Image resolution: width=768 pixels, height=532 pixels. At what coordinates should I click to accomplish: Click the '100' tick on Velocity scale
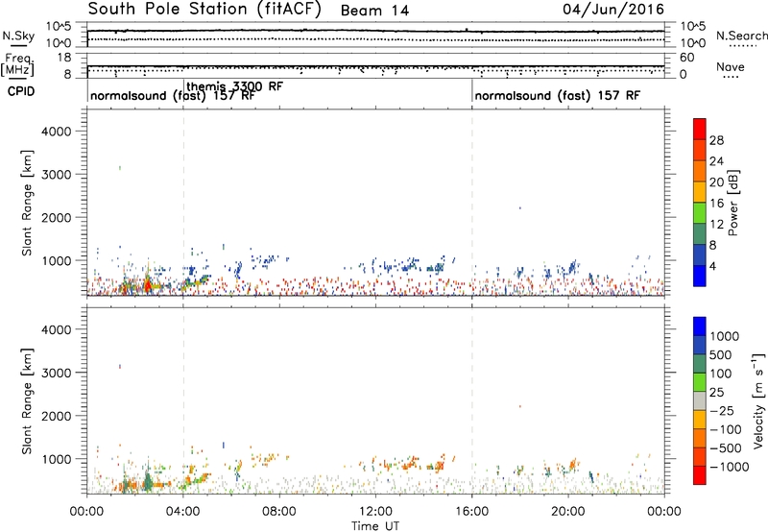click(721, 374)
